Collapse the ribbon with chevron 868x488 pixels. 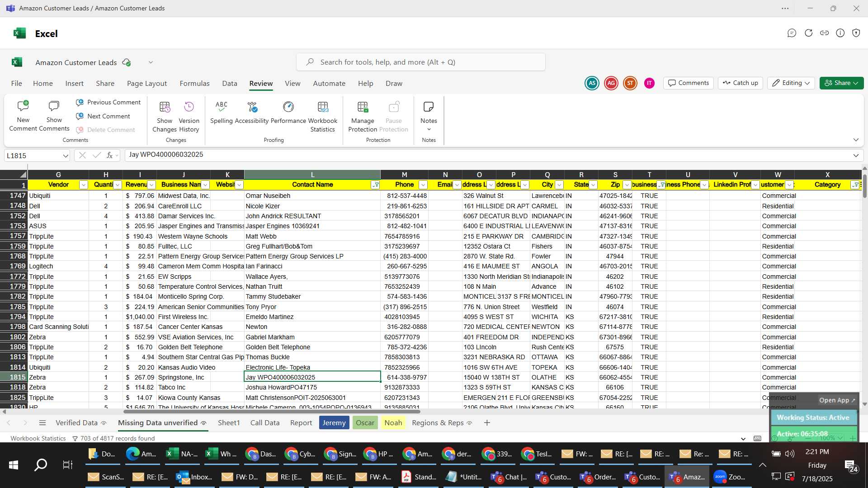856,140
